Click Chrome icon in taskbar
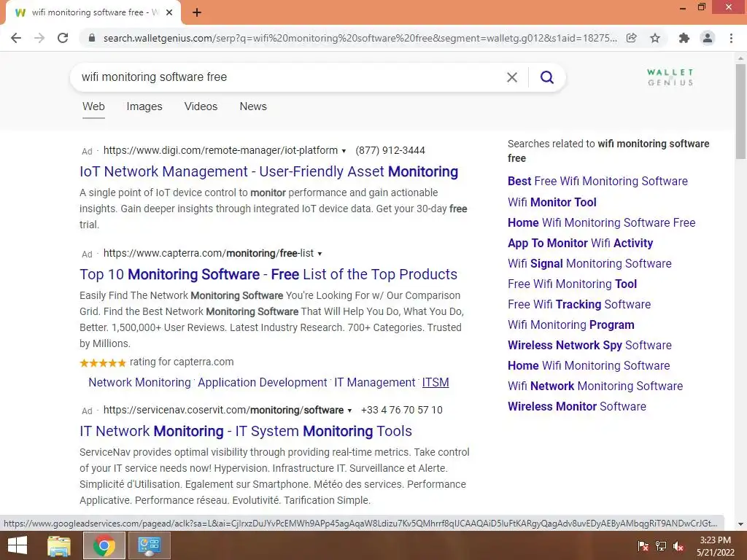 104,545
